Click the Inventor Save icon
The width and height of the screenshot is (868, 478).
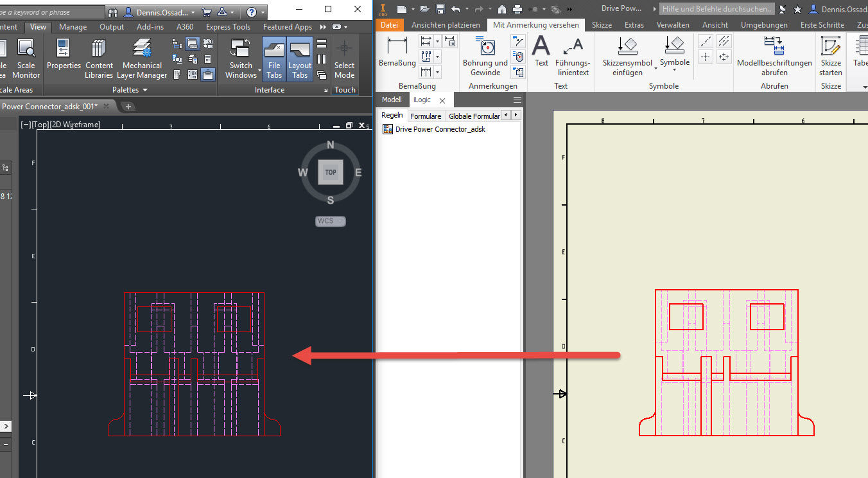(440, 9)
